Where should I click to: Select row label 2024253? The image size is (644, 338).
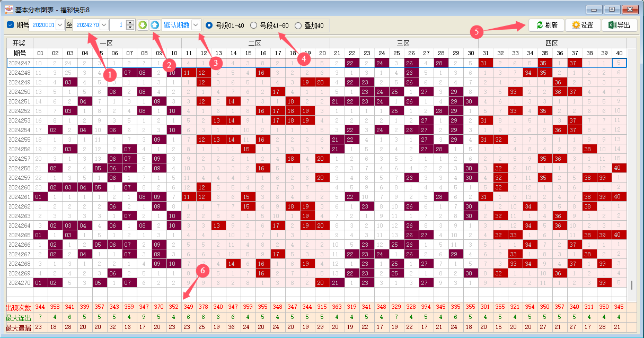(x=20, y=120)
